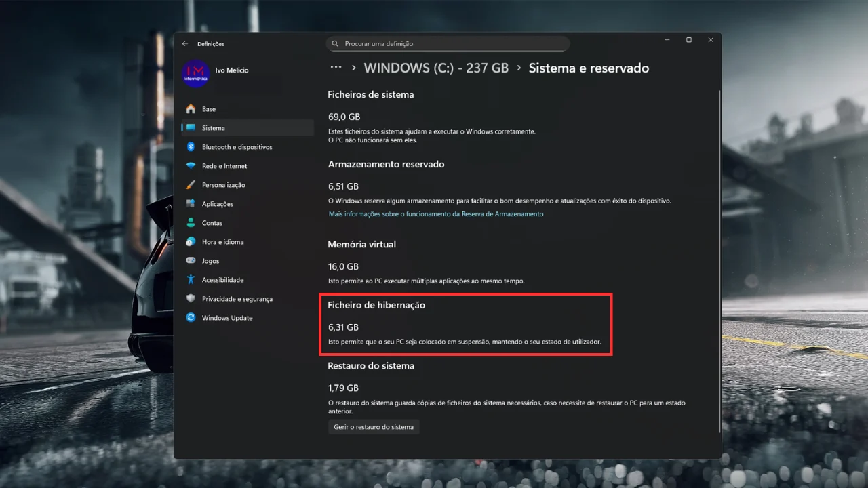Click the Hora e idioma globe icon
Viewport: 868px width, 488px height.
click(x=191, y=242)
